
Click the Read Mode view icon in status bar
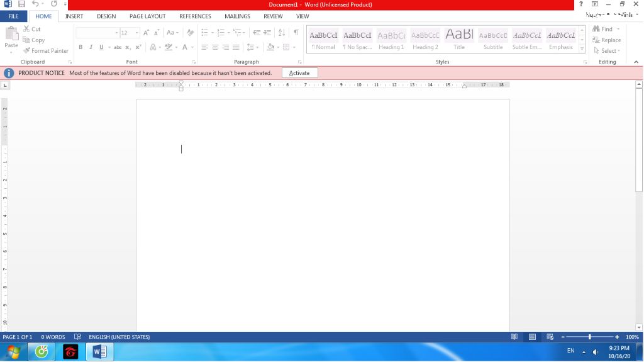point(514,337)
